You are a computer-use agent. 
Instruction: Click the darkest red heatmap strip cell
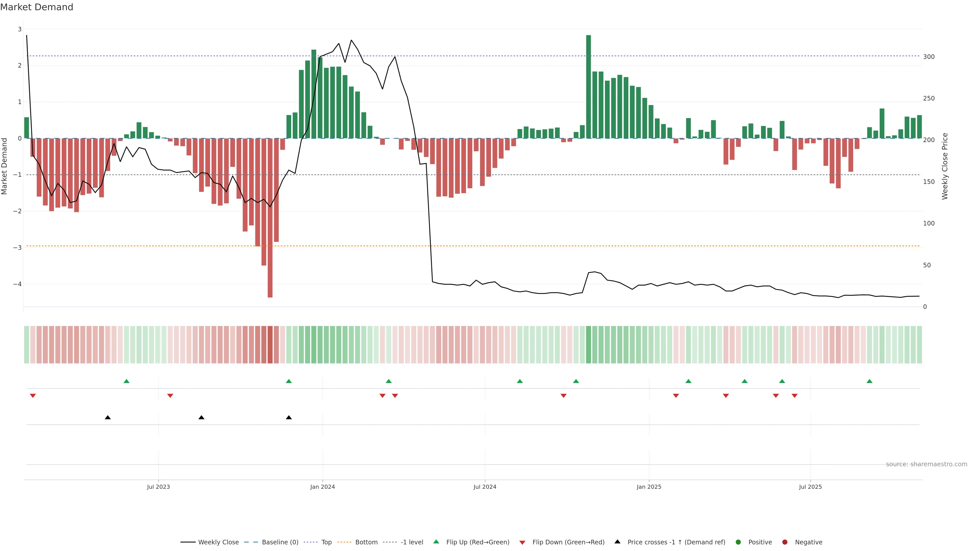(270, 345)
